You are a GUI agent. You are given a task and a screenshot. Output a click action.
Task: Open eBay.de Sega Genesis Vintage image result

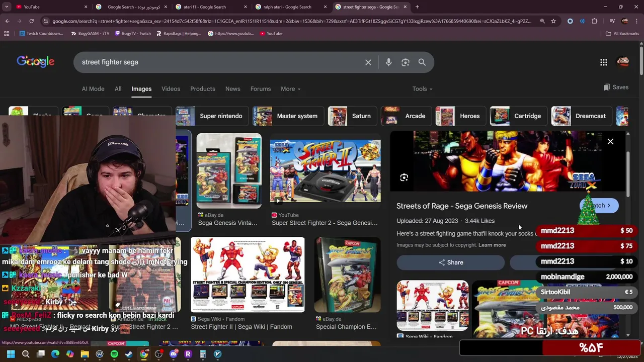[229, 171]
